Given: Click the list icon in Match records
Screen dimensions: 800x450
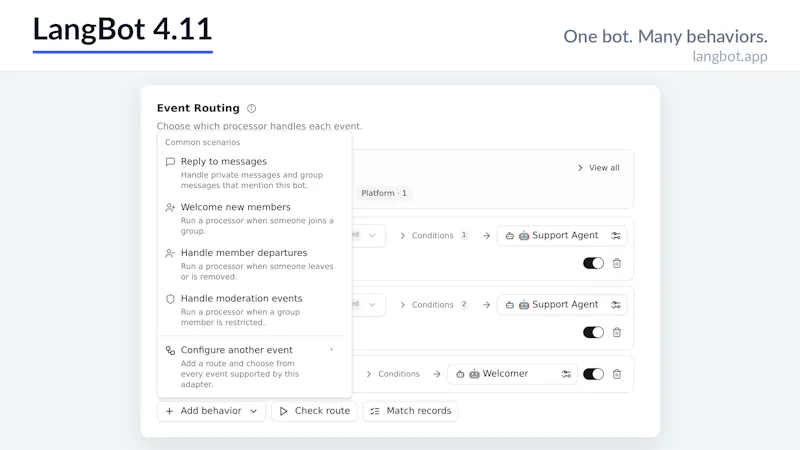Looking at the screenshot, I should pos(375,411).
